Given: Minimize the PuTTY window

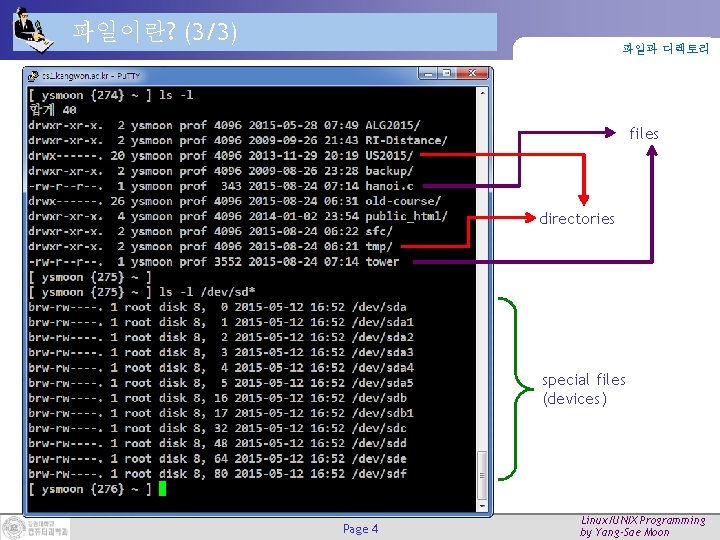Looking at the screenshot, I should pyautogui.click(x=428, y=73).
